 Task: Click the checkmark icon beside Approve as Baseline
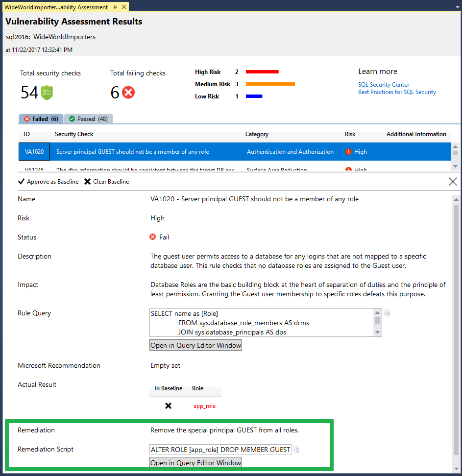(22, 181)
